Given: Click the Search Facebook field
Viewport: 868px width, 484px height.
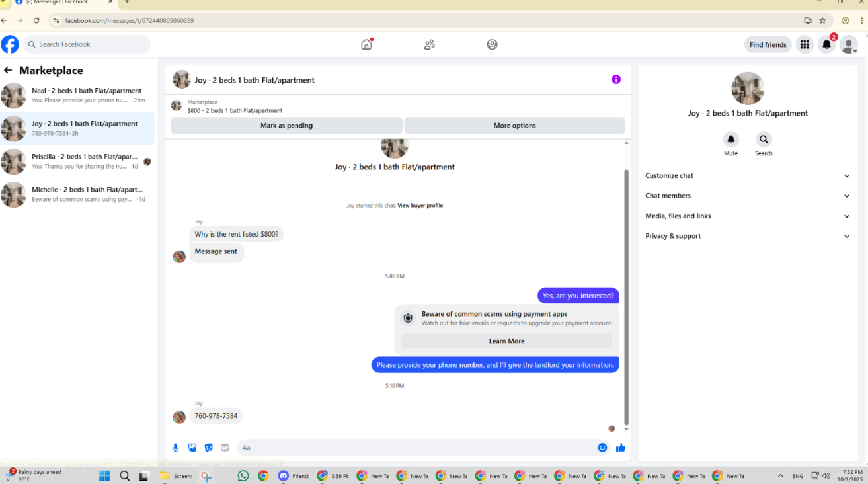Looking at the screenshot, I should click(87, 44).
